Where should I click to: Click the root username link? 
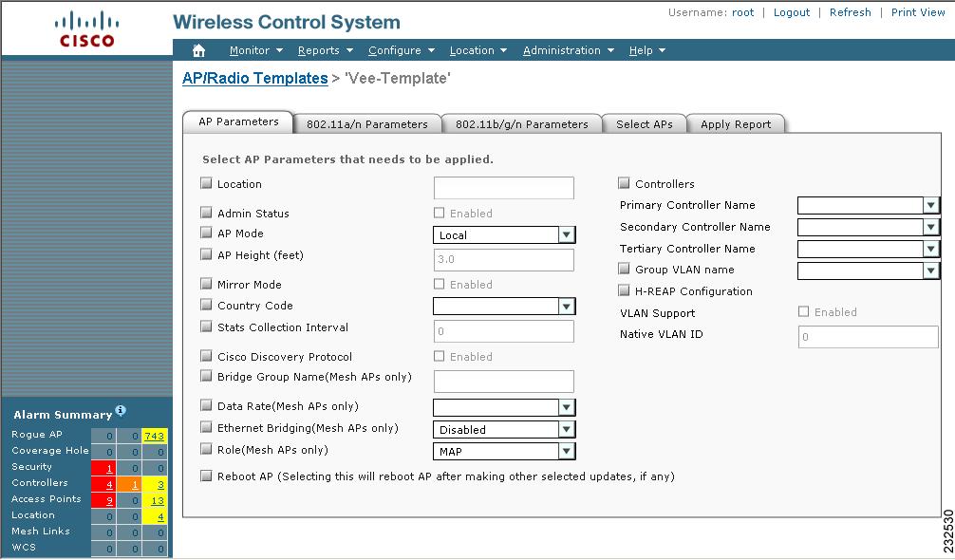point(742,12)
